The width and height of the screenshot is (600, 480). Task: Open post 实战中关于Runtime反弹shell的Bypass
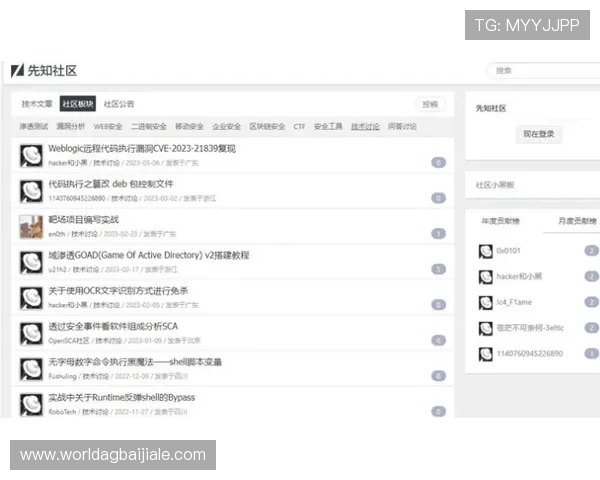(x=122, y=398)
